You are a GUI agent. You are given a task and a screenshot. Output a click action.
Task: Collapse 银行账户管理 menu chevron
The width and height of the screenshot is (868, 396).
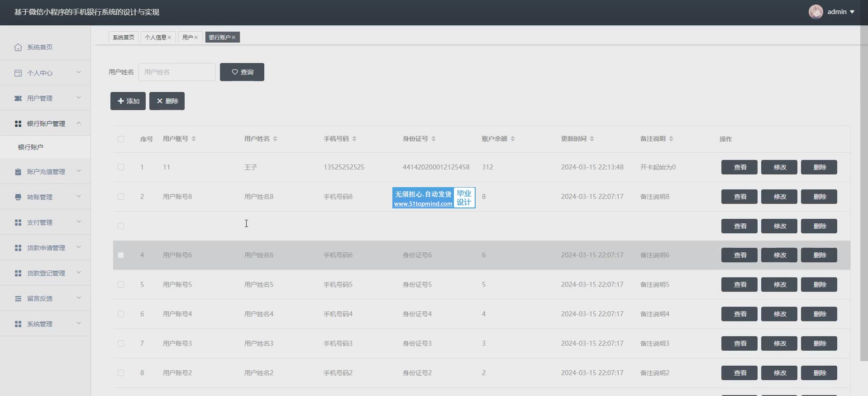[x=79, y=123]
